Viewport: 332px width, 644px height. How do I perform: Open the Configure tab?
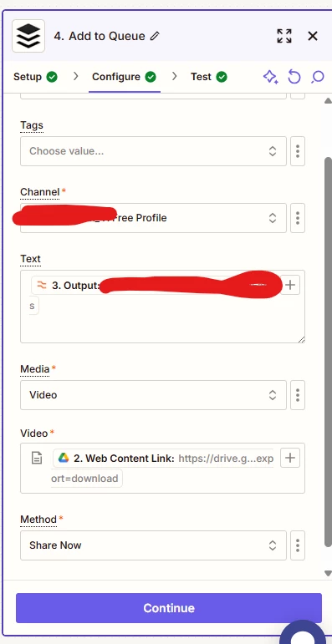[125, 77]
